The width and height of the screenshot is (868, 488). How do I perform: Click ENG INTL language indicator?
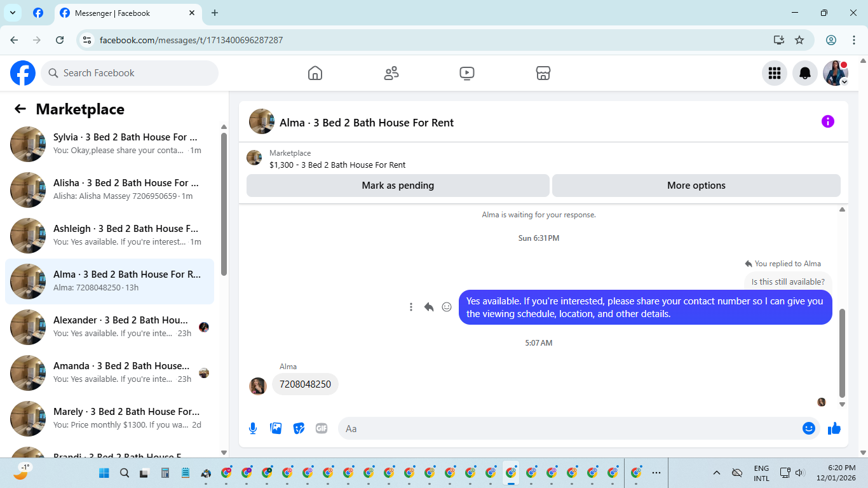[x=761, y=473]
